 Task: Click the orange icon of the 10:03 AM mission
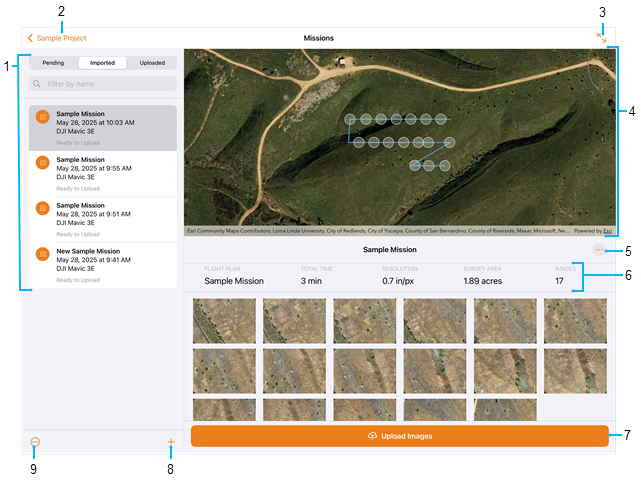coord(42,118)
